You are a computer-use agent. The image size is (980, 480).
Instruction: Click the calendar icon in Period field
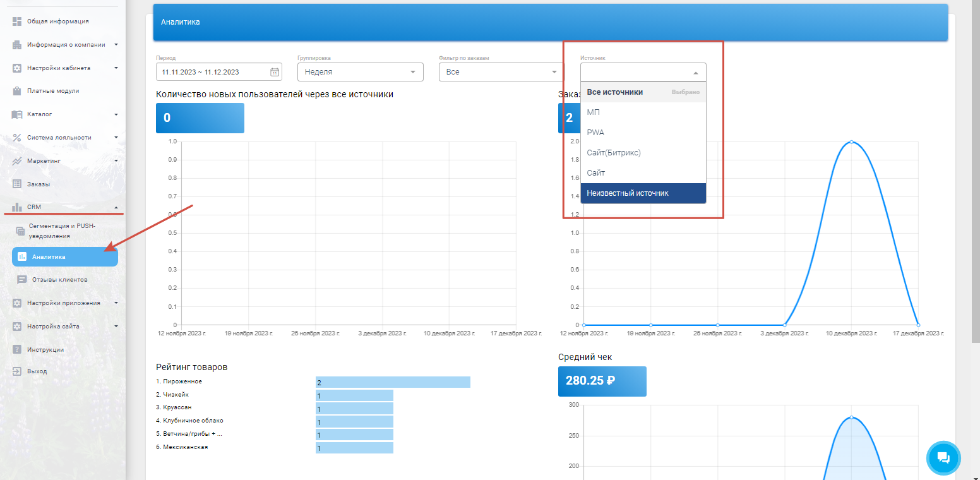tap(275, 72)
